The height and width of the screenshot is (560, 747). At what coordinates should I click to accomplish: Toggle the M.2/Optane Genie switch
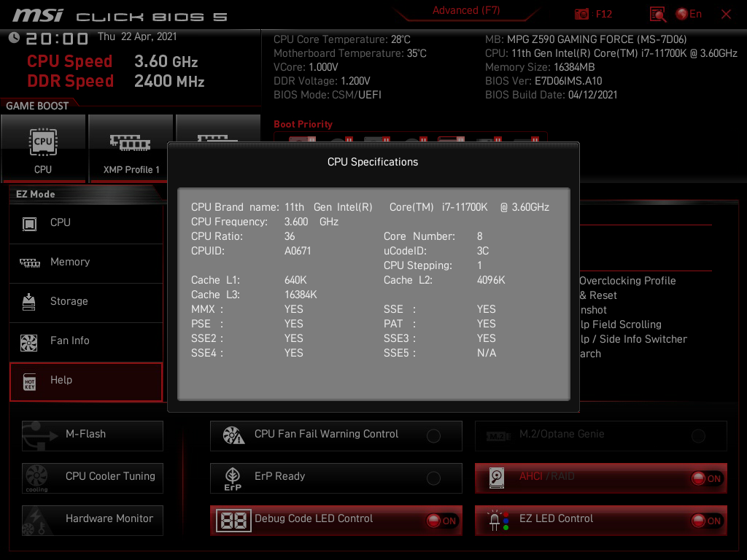(x=698, y=436)
